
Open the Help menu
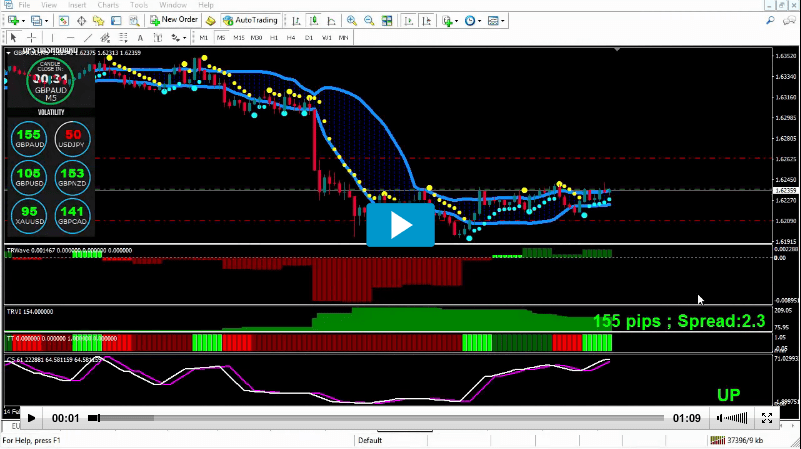[x=206, y=5]
